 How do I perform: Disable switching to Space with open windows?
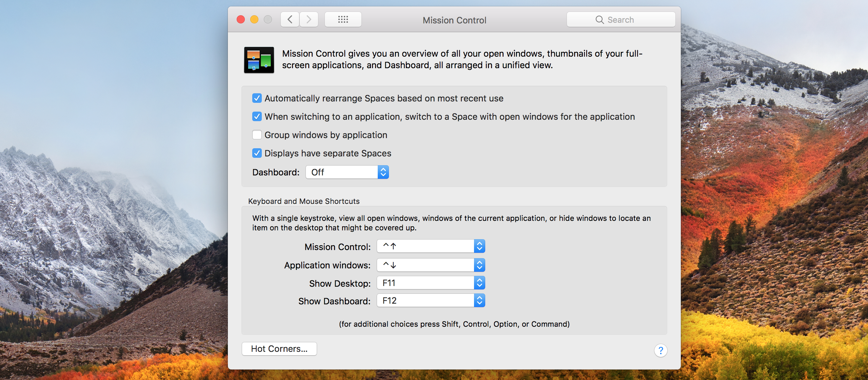[x=257, y=117]
